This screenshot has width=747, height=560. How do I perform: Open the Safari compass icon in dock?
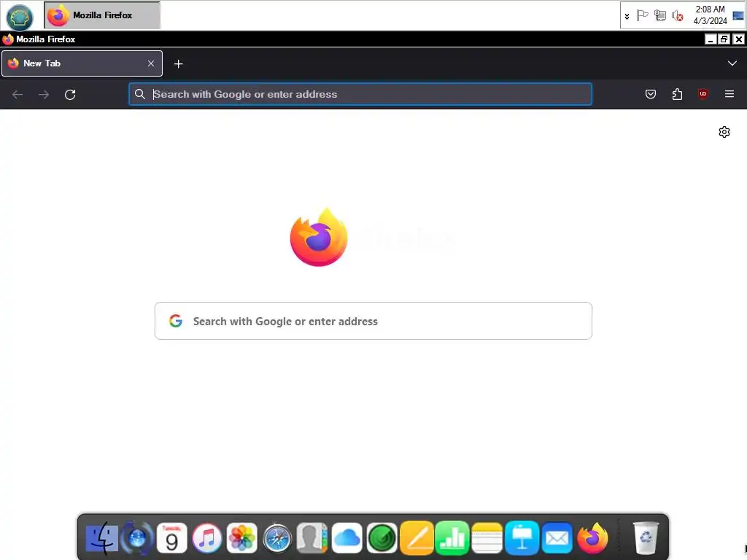pos(276,538)
